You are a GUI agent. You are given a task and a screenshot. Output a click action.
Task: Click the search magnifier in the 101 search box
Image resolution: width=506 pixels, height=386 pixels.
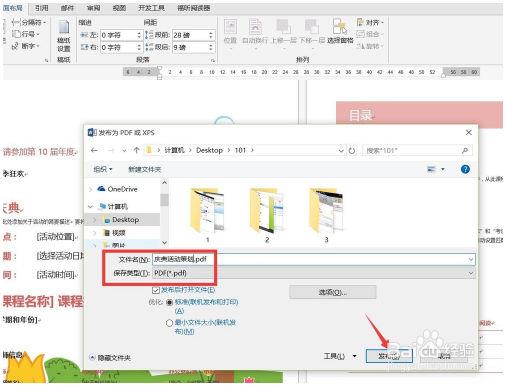(x=465, y=151)
